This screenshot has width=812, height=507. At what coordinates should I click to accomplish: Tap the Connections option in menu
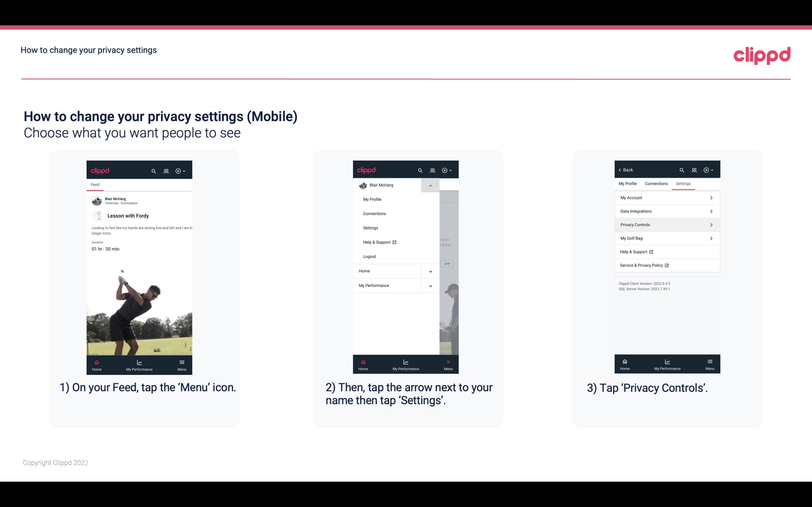point(375,213)
